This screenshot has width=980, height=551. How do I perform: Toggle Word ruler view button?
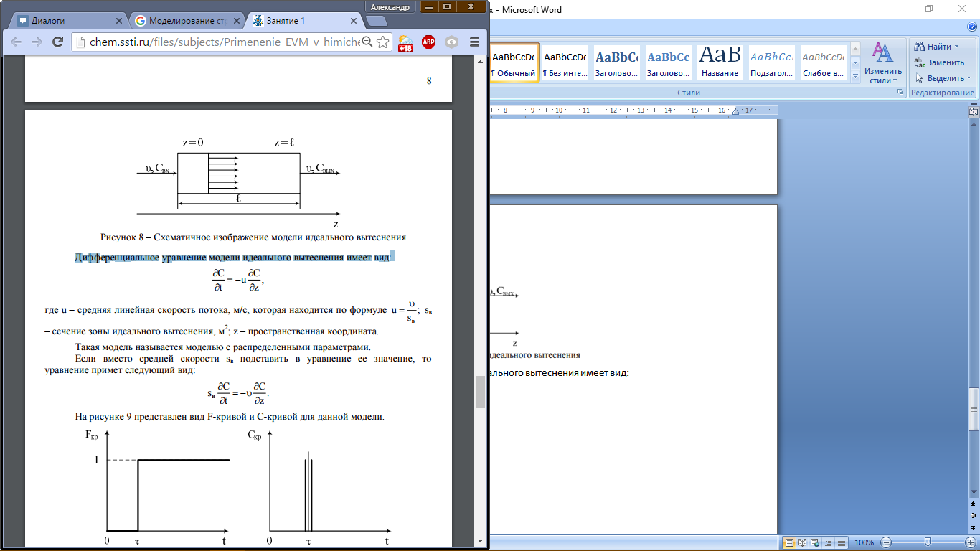974,111
